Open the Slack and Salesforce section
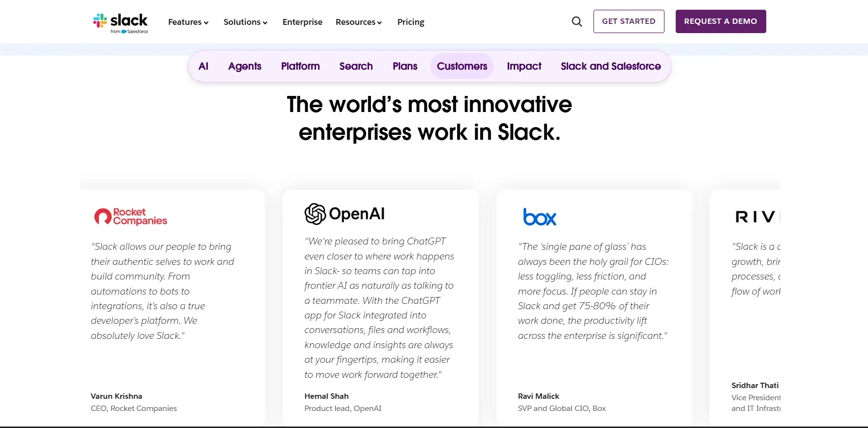 [610, 66]
